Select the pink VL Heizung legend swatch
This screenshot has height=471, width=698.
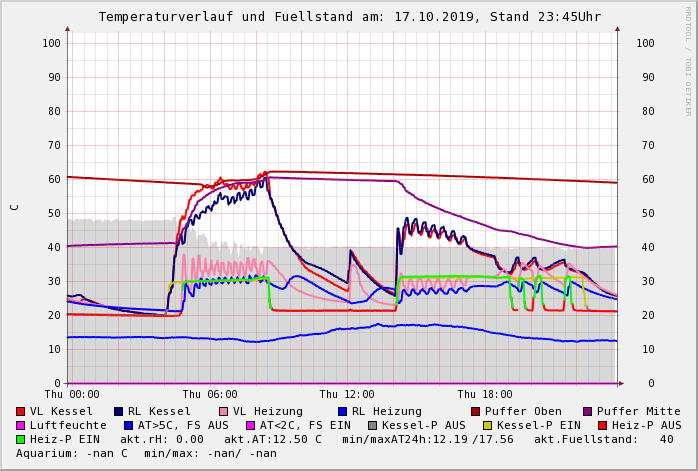224,411
